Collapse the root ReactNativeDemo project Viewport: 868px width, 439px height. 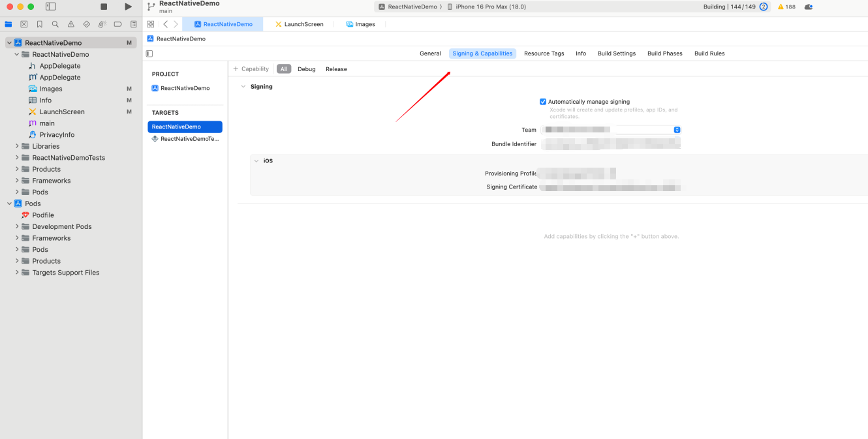point(9,42)
